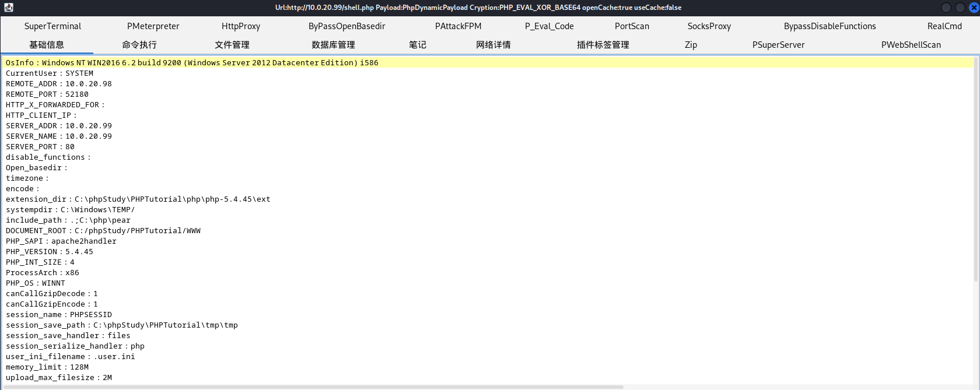The image size is (980, 390).
Task: Switch to the P_Eval_Code tab
Action: 549,26
